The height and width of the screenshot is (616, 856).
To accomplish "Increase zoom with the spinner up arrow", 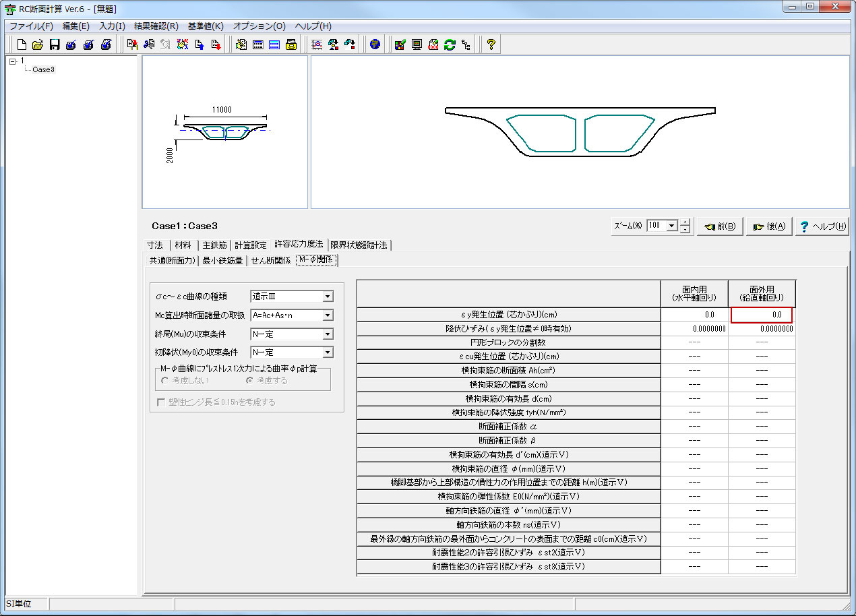I will pyautogui.click(x=685, y=222).
